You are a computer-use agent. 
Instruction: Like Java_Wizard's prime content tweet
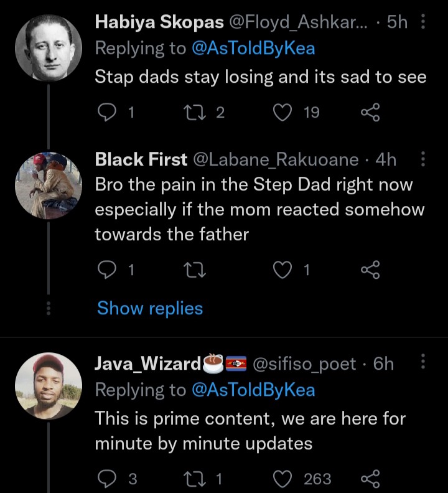click(282, 479)
